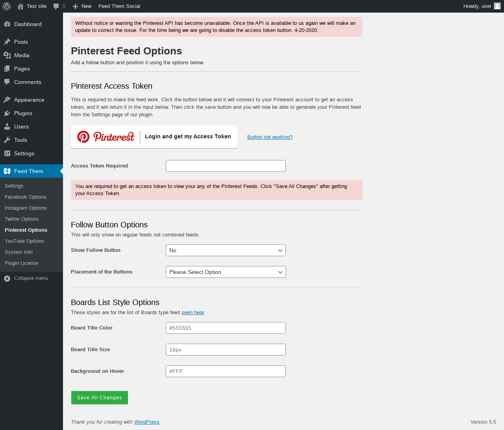Click the Media library icon

tap(7, 55)
